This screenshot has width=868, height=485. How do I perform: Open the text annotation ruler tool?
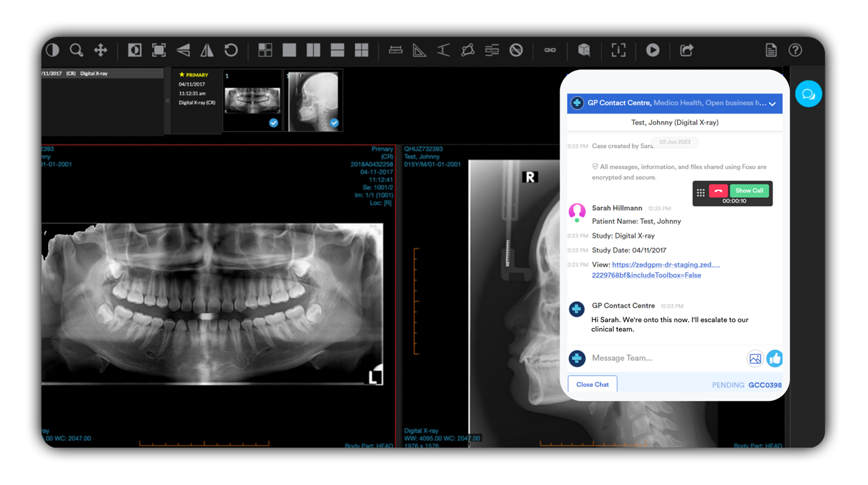click(492, 50)
